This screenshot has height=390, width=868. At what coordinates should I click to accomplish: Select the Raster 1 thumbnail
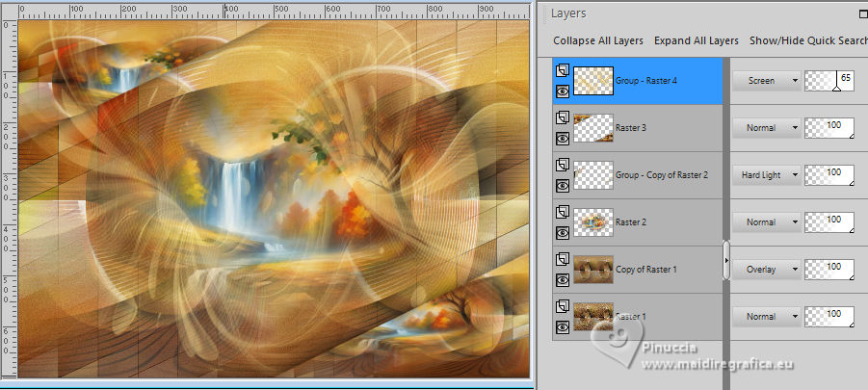coord(593,317)
